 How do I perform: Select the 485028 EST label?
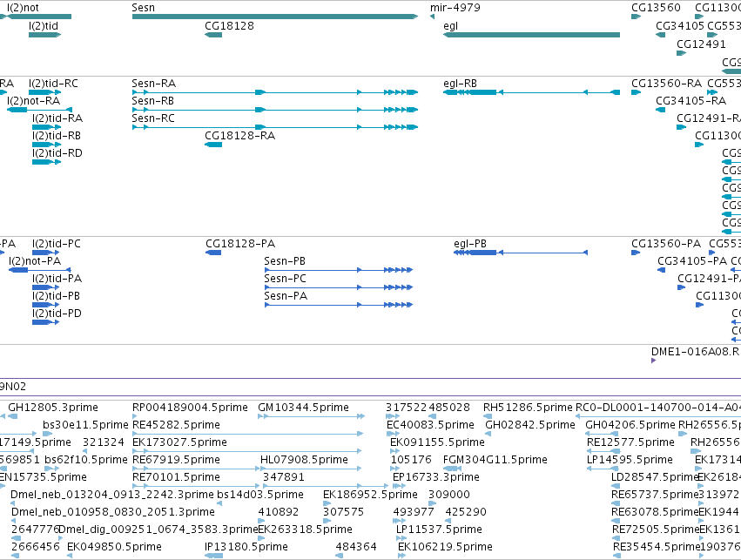449,408
